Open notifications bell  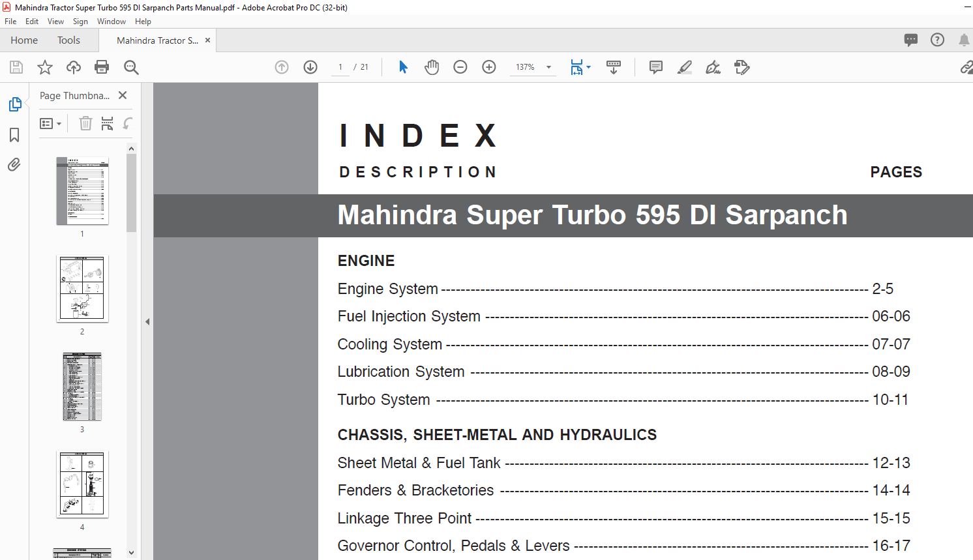pos(964,40)
